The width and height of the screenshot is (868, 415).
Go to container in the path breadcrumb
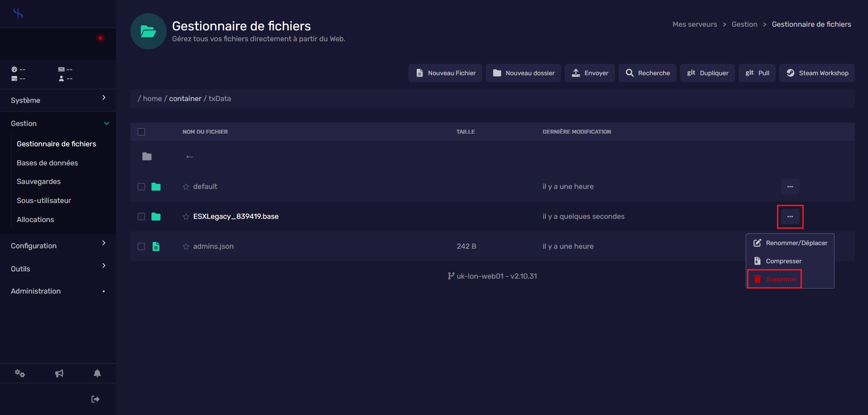click(185, 99)
